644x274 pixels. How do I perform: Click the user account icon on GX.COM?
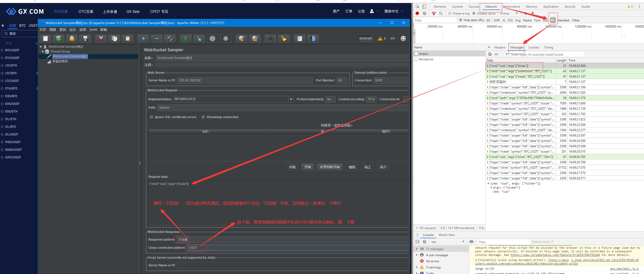pos(372,11)
